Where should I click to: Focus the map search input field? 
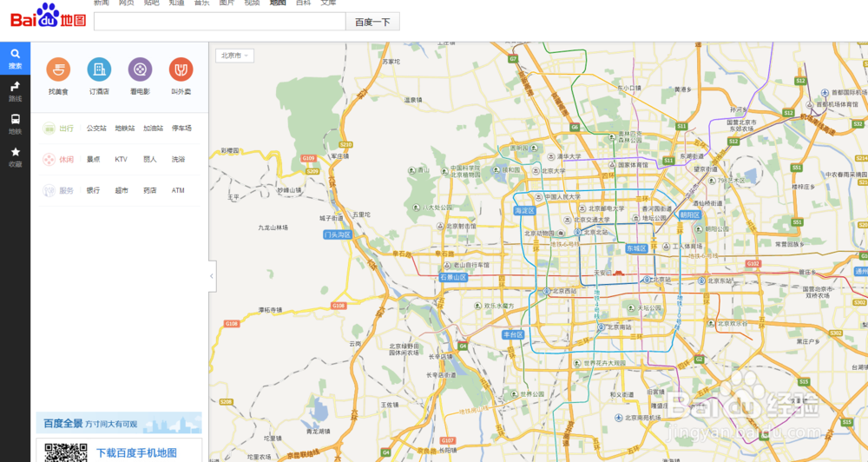click(220, 22)
